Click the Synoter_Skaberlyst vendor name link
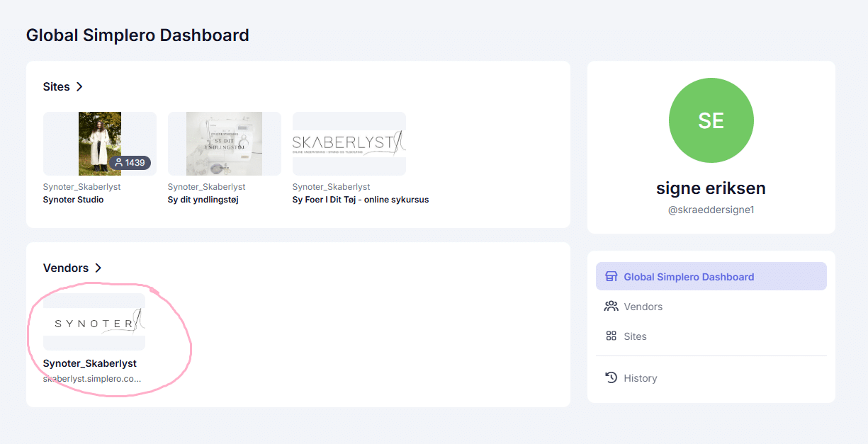Viewport: 868px width, 444px height. pos(89,363)
